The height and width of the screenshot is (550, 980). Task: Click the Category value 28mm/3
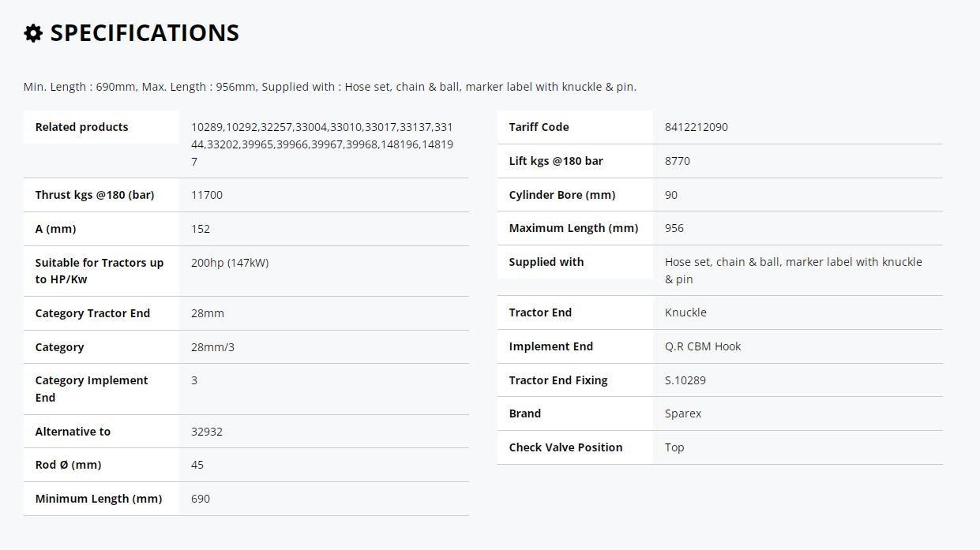pos(212,347)
